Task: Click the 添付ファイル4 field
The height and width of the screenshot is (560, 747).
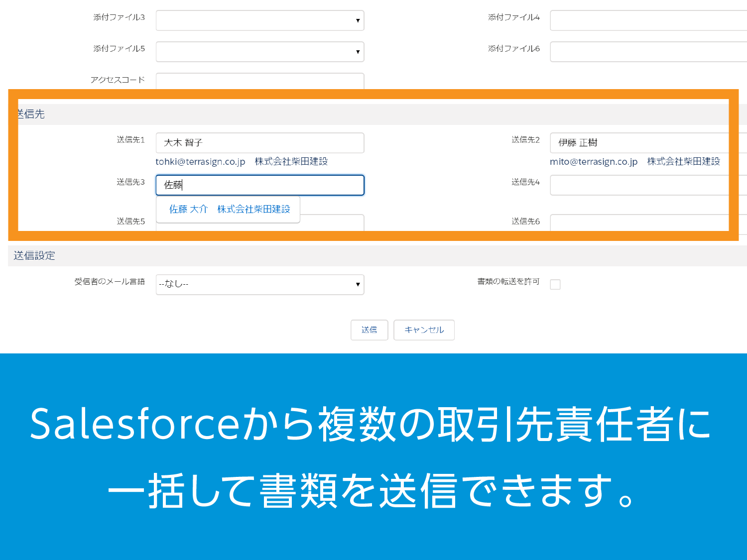Action: (648, 20)
